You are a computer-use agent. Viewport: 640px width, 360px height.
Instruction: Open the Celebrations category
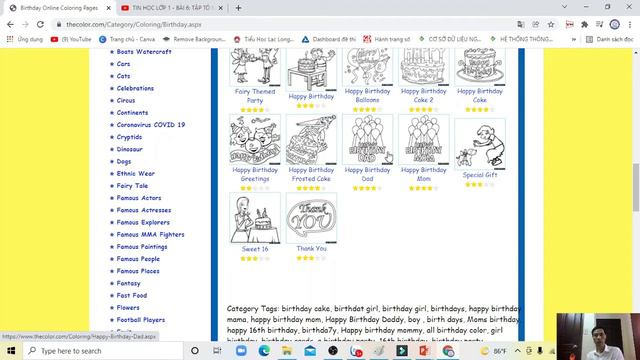pyautogui.click(x=135, y=88)
